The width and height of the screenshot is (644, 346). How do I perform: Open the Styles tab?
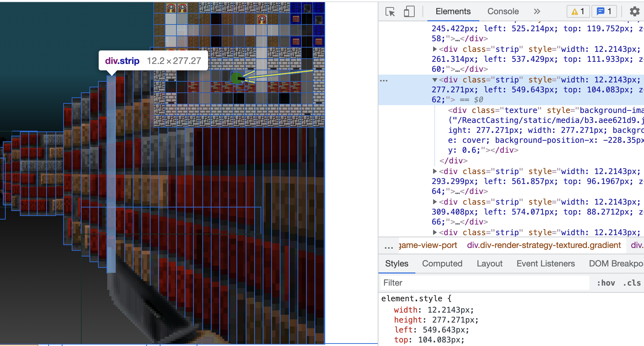tap(397, 264)
